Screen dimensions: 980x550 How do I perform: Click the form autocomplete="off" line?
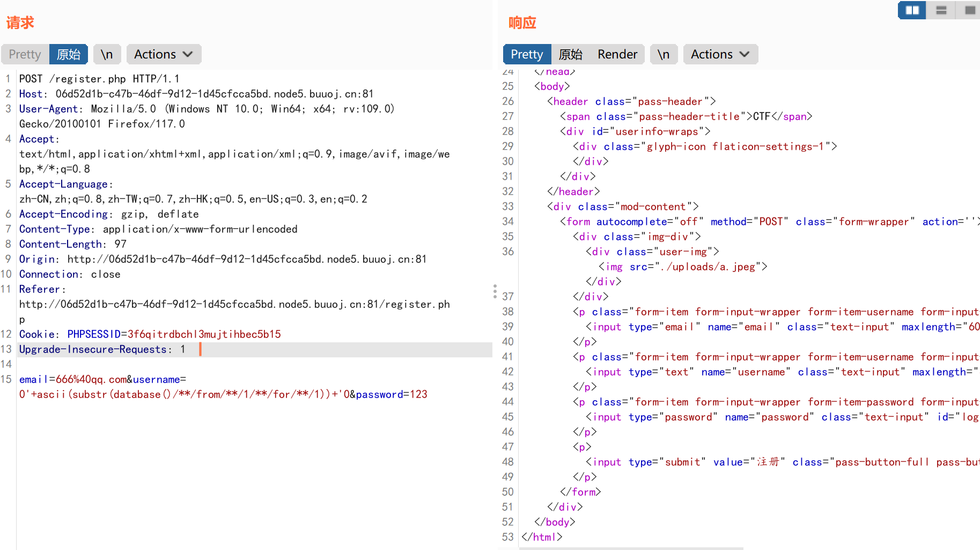click(x=770, y=222)
